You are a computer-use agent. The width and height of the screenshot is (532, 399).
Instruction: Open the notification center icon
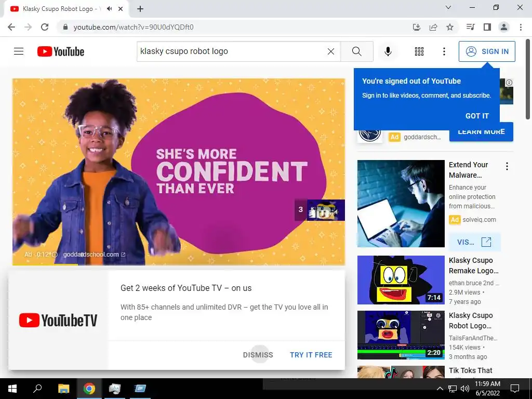(x=515, y=389)
